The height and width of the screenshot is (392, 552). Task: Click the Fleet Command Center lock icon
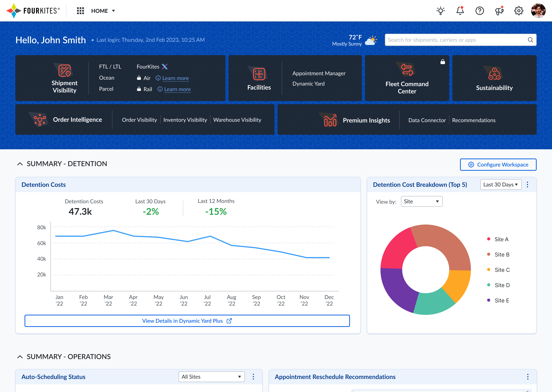tap(443, 62)
